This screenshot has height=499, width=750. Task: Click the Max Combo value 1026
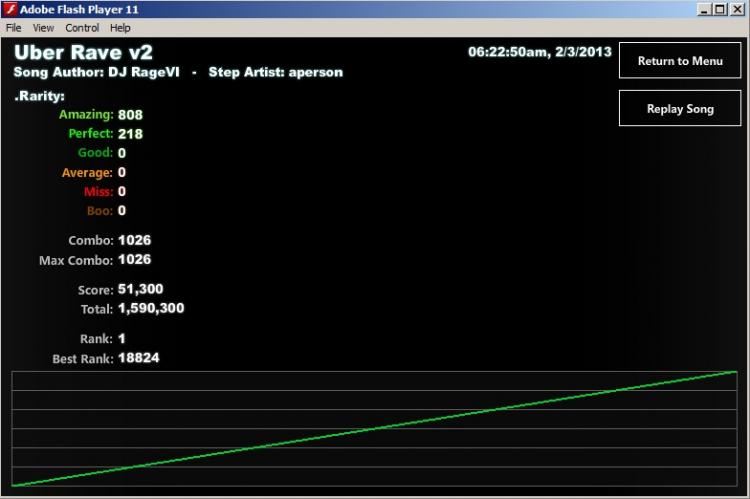point(134,260)
